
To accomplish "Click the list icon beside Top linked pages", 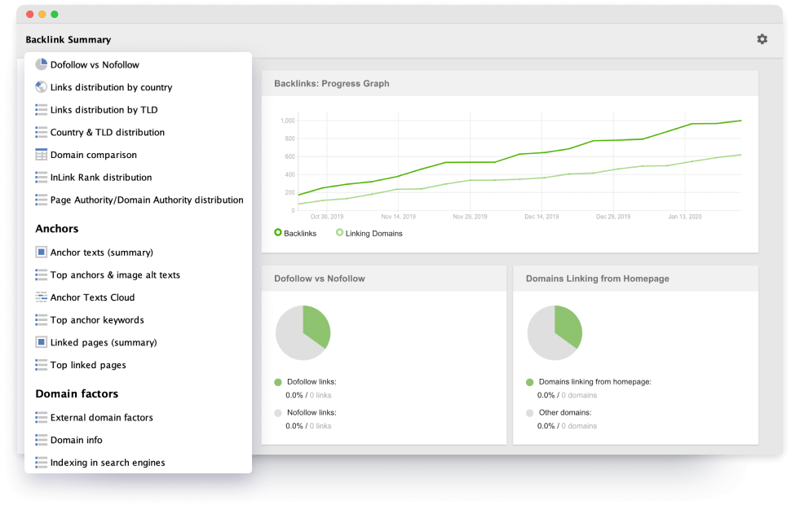I will pyautogui.click(x=42, y=365).
